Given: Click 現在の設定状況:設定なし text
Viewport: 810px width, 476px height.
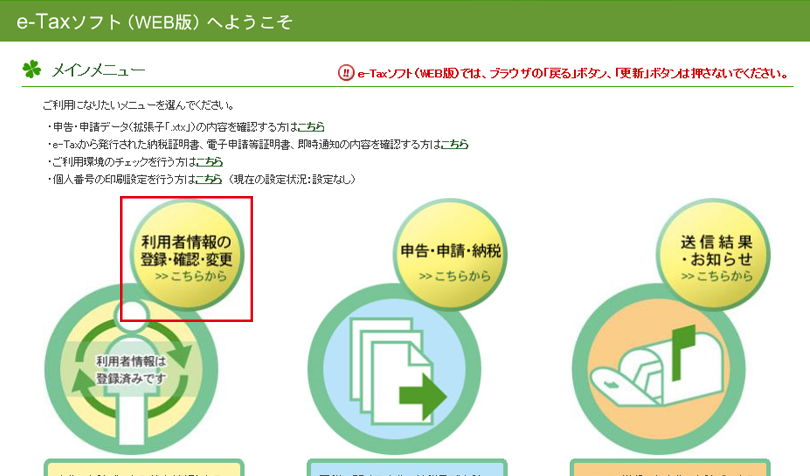Looking at the screenshot, I should [x=292, y=179].
